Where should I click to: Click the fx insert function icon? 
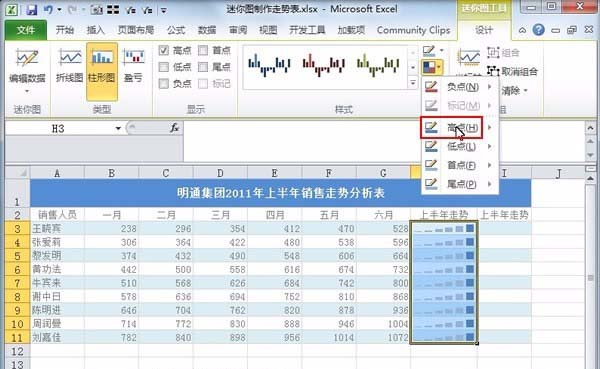pyautogui.click(x=174, y=128)
